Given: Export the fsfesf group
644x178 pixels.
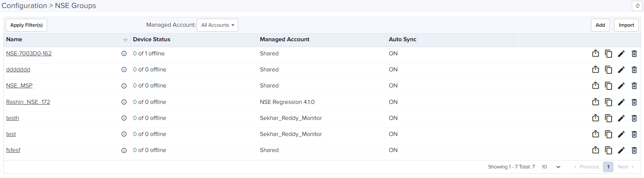Looking at the screenshot, I should point(596,150).
